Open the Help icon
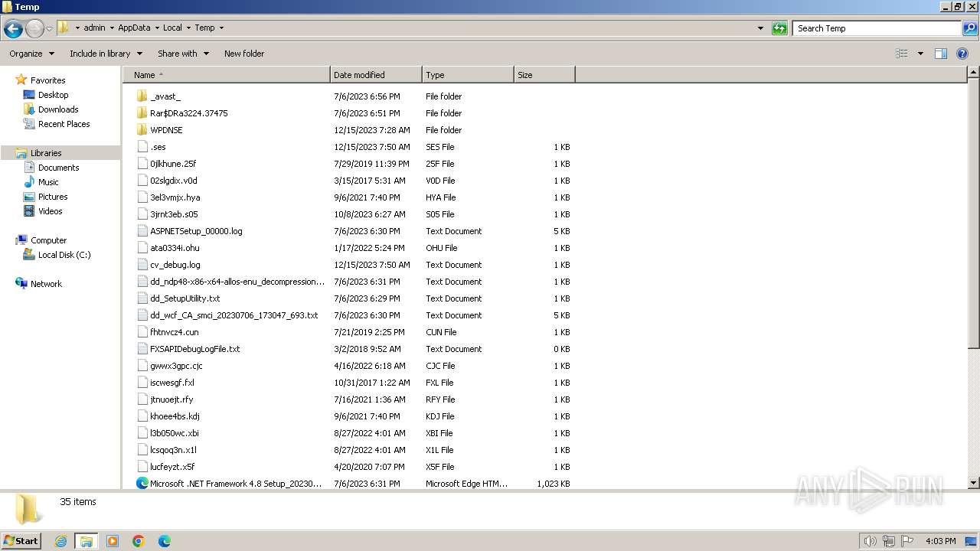 (963, 54)
